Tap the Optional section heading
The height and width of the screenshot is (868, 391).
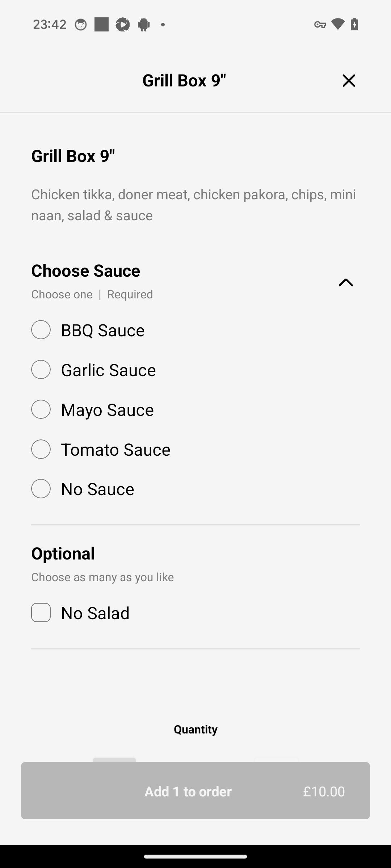pos(63,553)
